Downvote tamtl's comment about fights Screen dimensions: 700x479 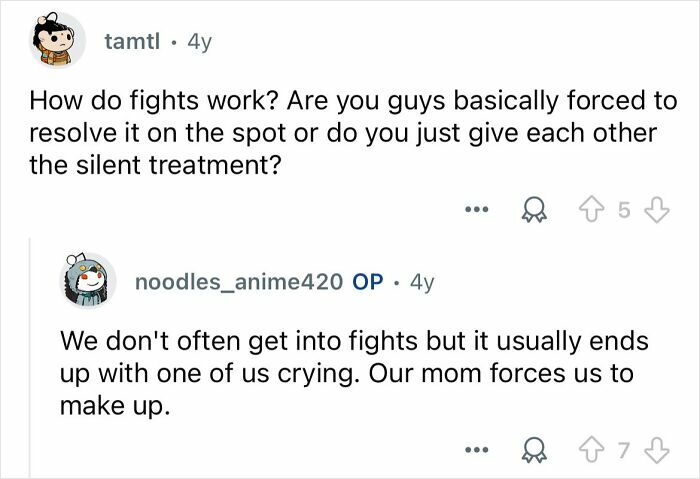click(658, 210)
